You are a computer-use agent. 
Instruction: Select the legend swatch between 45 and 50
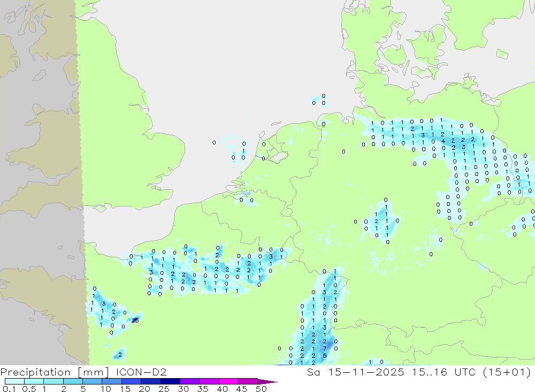tap(248, 381)
